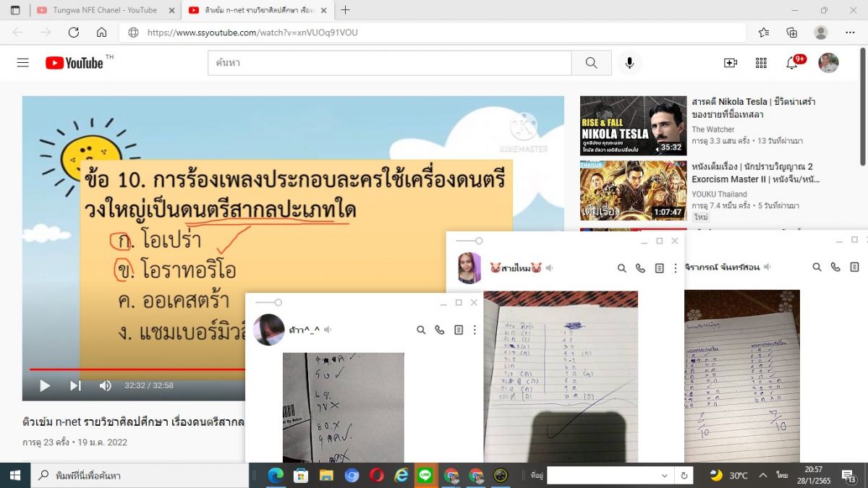Open YouTube notifications bell
The width and height of the screenshot is (868, 488).
tap(792, 63)
